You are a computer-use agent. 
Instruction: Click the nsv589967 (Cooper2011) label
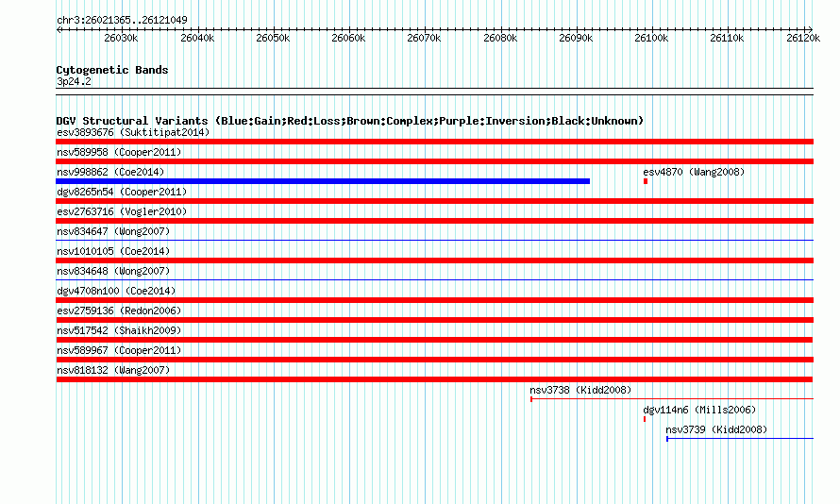click(x=119, y=350)
